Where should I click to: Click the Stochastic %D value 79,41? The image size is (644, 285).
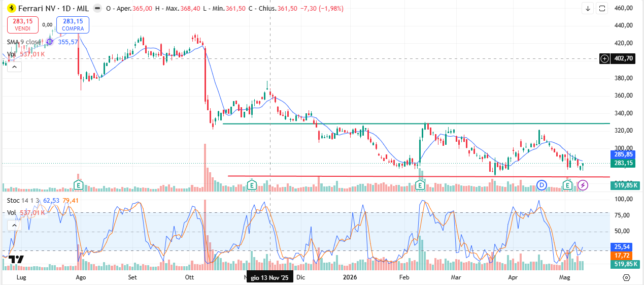[71, 201]
